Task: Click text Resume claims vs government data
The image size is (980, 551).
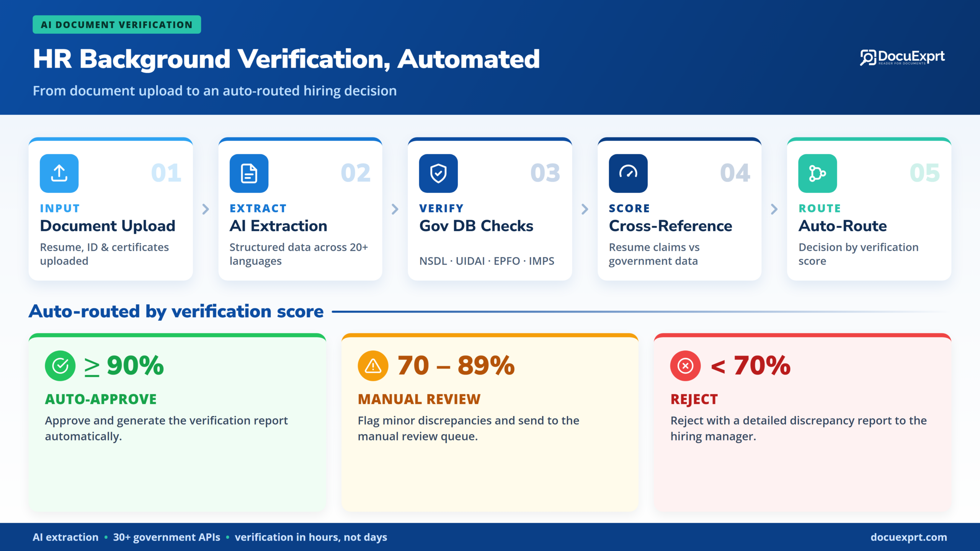Action: click(654, 254)
